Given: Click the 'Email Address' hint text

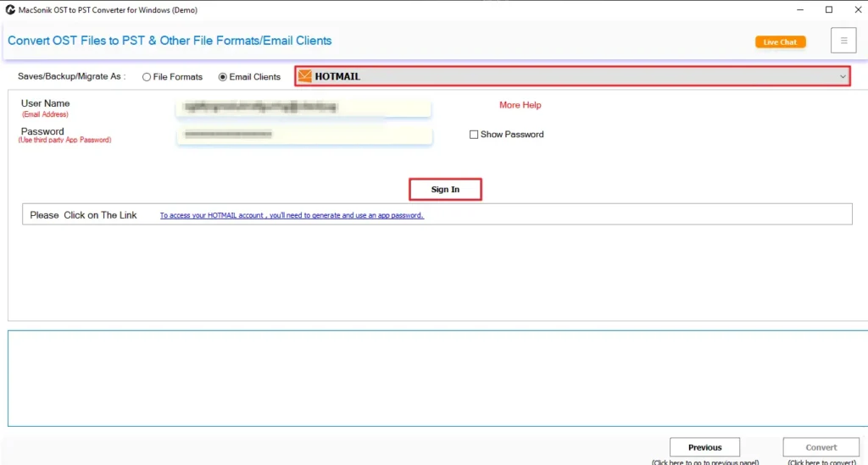Looking at the screenshot, I should tap(45, 114).
